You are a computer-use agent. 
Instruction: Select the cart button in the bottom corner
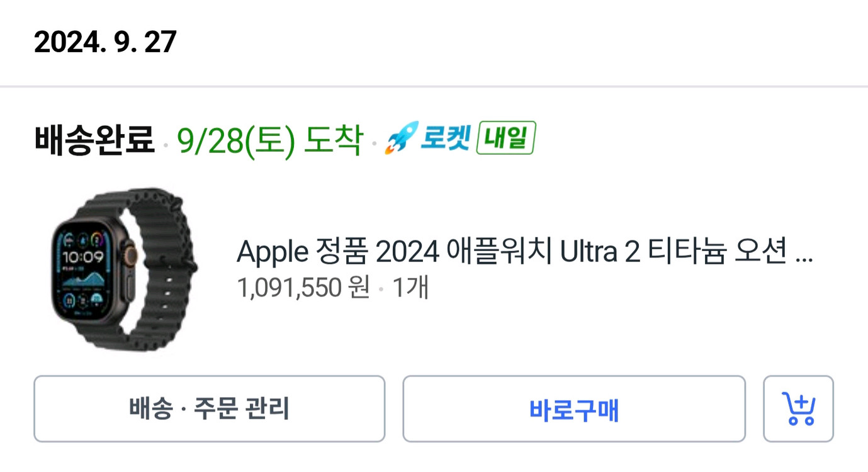pyautogui.click(x=798, y=409)
